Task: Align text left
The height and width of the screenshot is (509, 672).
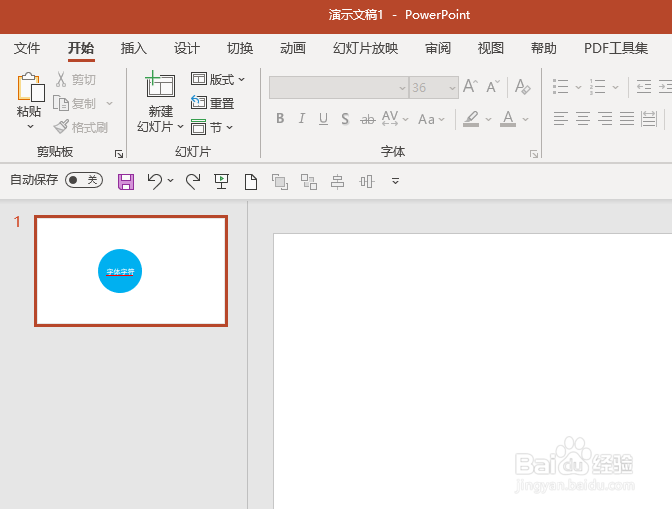Action: [561, 118]
